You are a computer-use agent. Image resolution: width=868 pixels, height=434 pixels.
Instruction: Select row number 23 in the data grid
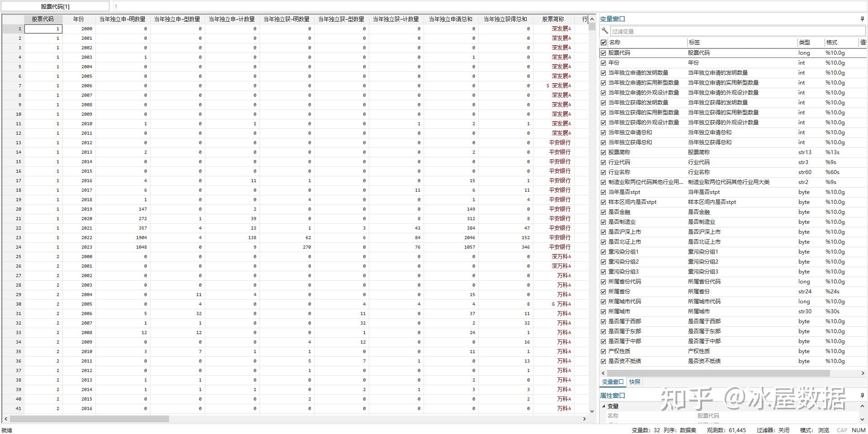point(13,238)
